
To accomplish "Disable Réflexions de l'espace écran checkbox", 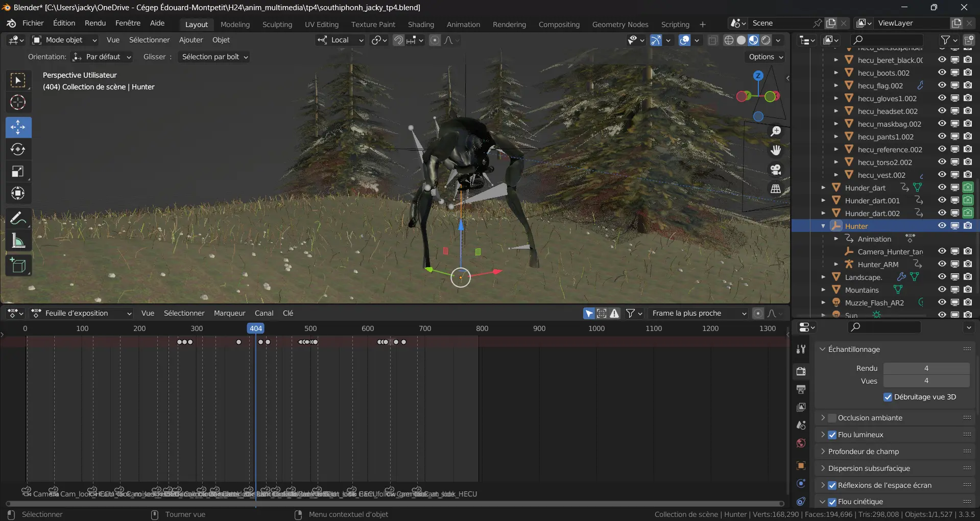I will coord(832,485).
